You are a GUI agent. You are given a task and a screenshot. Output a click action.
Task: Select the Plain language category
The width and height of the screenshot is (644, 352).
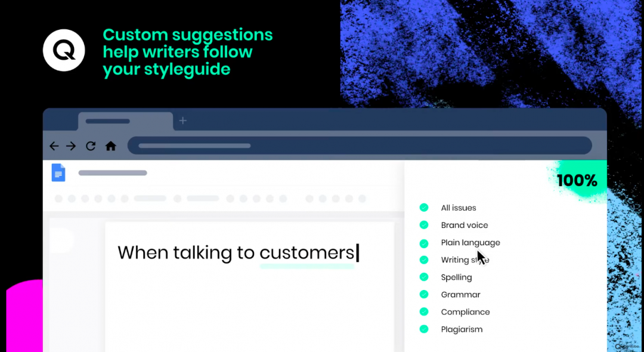point(470,243)
